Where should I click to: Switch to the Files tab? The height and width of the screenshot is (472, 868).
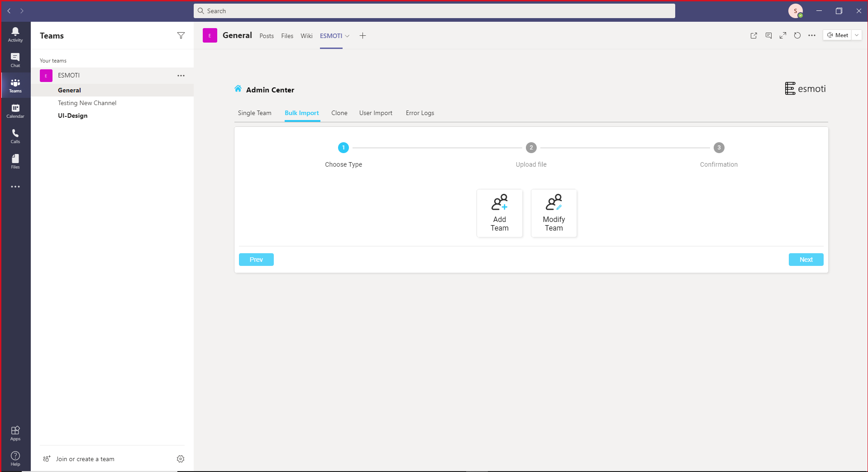pos(287,36)
